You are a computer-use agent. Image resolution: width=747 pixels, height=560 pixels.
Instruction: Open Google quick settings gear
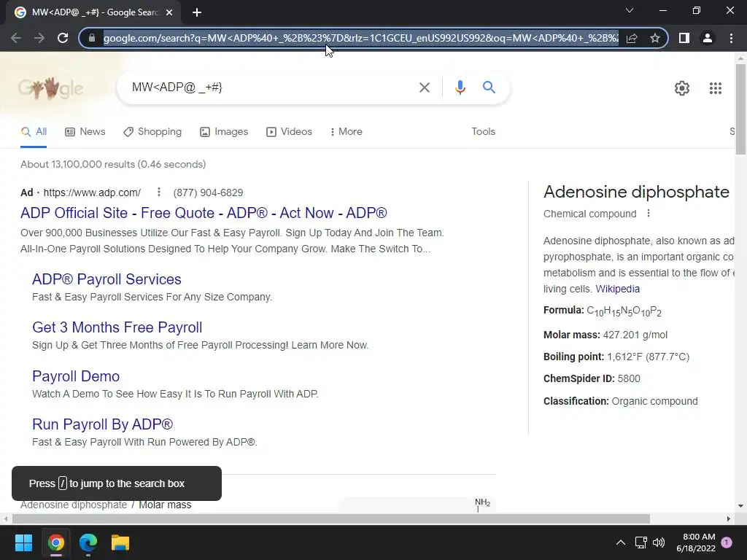(682, 88)
